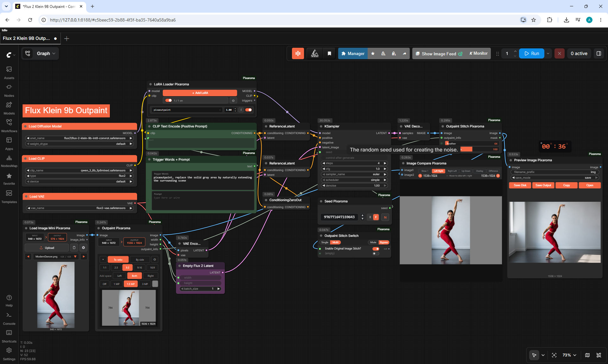Open the Console panel
The width and height of the screenshot is (608, 364).
9,318
